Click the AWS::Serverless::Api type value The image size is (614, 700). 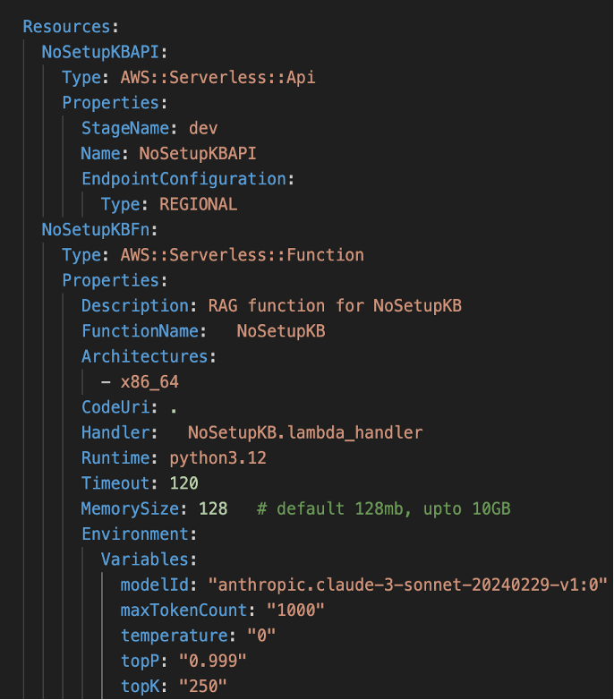tap(217, 77)
